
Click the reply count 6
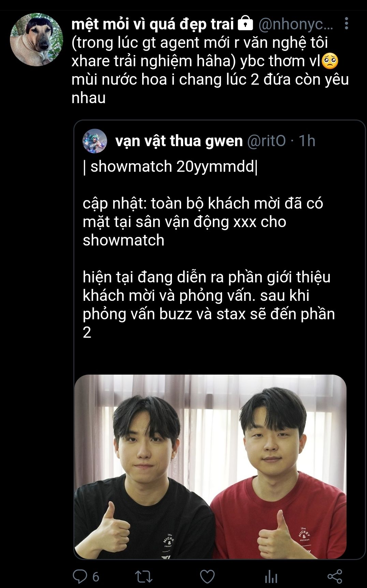(96, 577)
